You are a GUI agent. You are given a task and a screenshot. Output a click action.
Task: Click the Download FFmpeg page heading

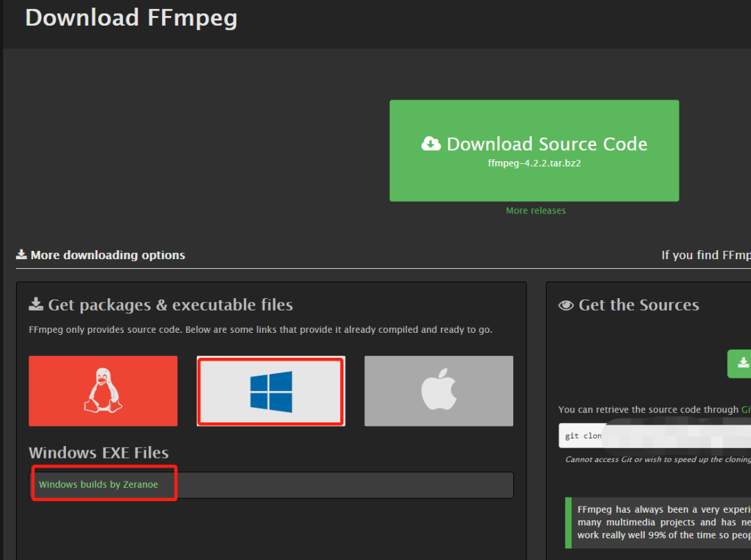[x=131, y=17]
